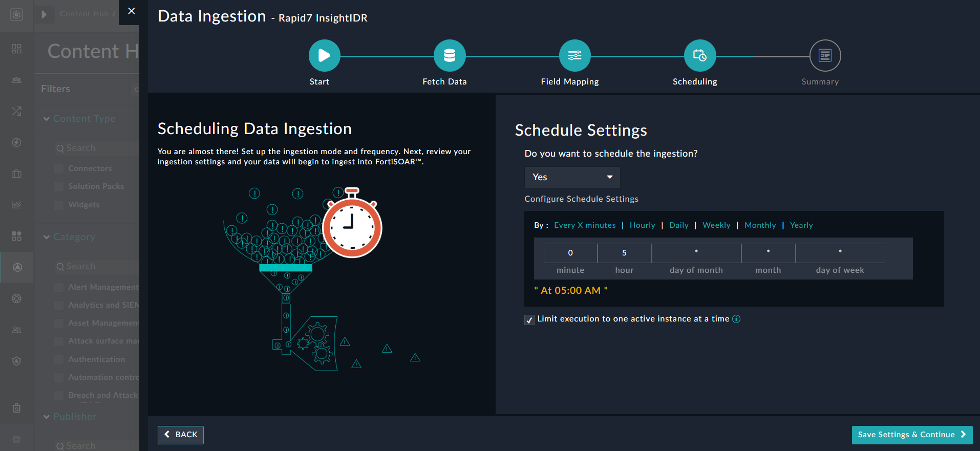
Task: Click the Start step play icon
Action: [324, 55]
